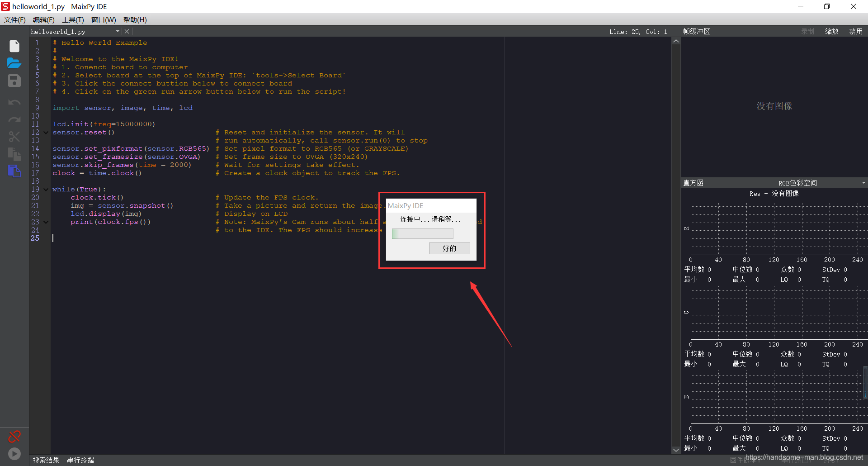The height and width of the screenshot is (466, 868).
Task: Collapse the while loop fold at line 19
Action: coord(46,190)
